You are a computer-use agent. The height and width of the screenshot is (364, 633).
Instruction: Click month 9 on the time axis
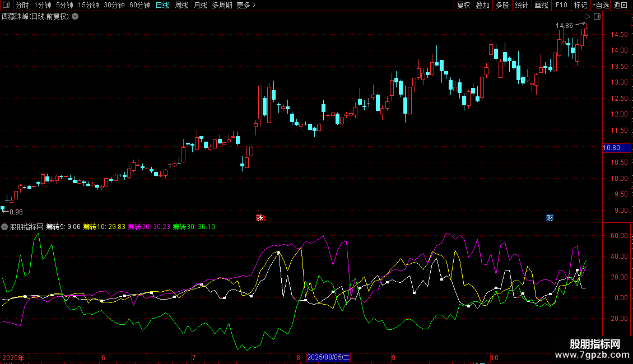393,357
